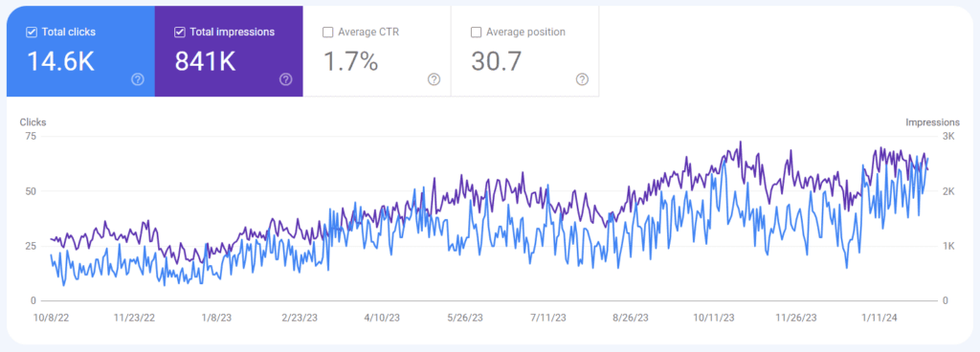Click the 5/26/23 date label
The width and height of the screenshot is (980, 352).
click(x=464, y=318)
